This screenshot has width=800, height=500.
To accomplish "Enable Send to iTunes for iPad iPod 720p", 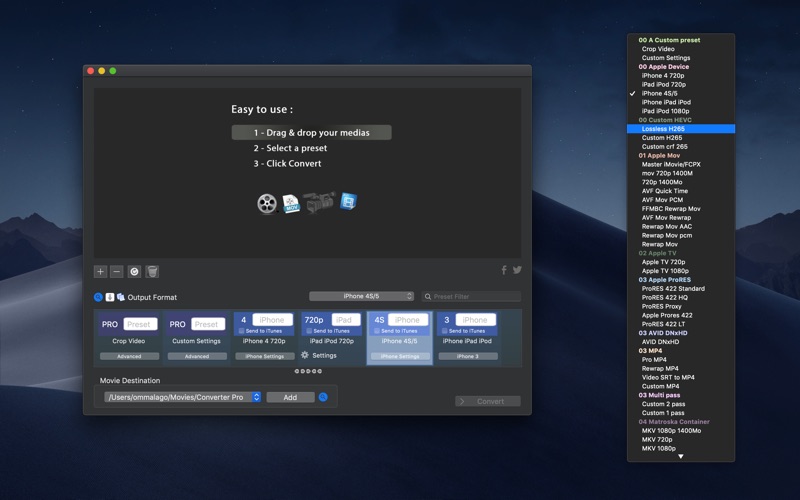I will click(x=309, y=331).
